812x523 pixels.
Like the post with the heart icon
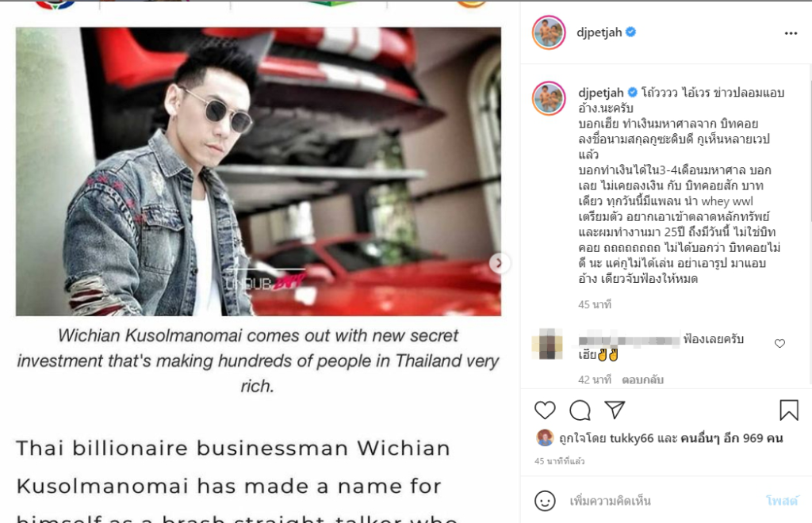click(545, 410)
